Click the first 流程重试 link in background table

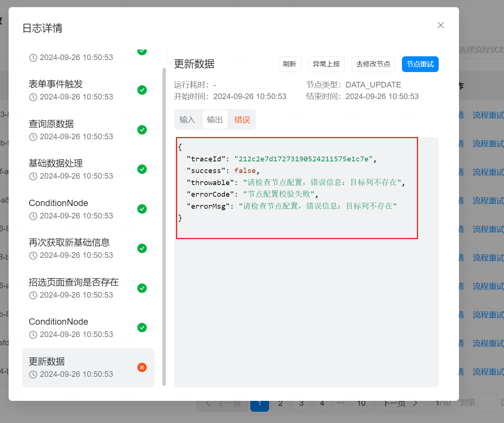[x=488, y=115]
